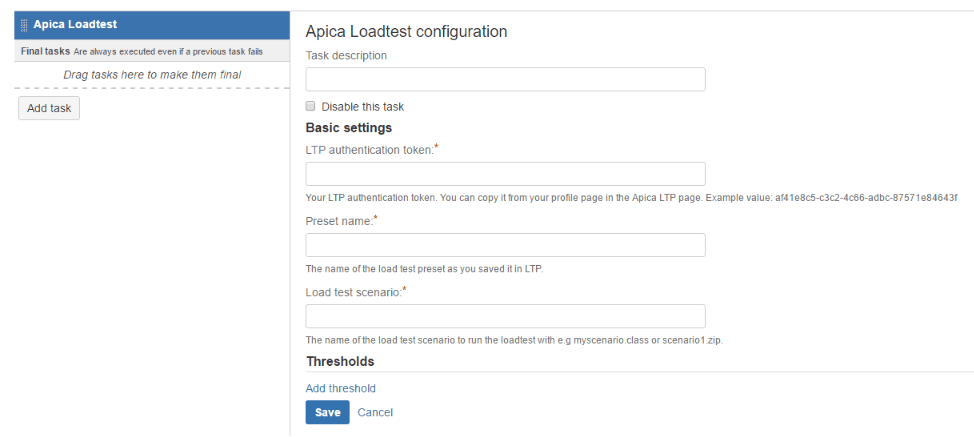974x437 pixels.
Task: Focus the Task description text field
Action: click(x=505, y=80)
